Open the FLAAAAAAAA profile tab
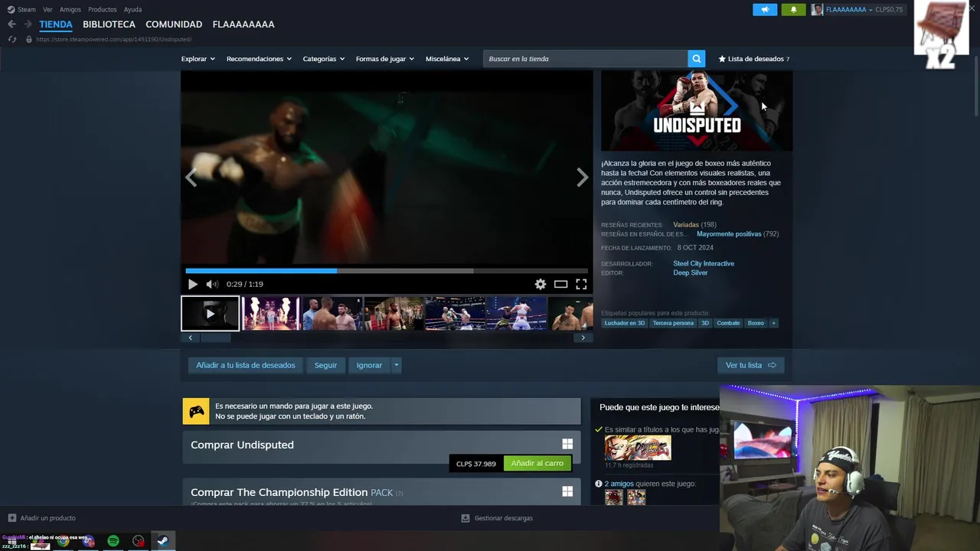Viewport: 980px width, 551px height. tap(243, 24)
